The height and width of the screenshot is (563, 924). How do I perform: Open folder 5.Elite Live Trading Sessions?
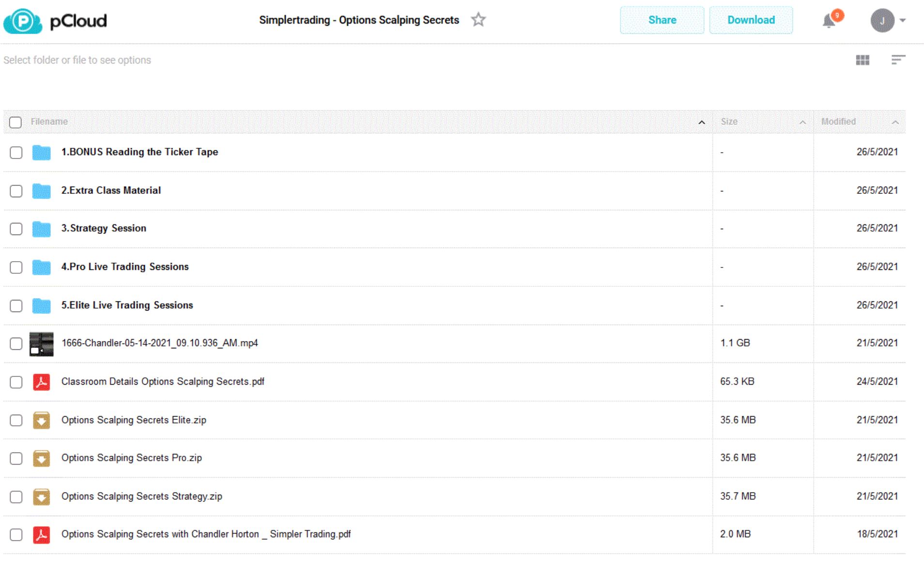127,305
